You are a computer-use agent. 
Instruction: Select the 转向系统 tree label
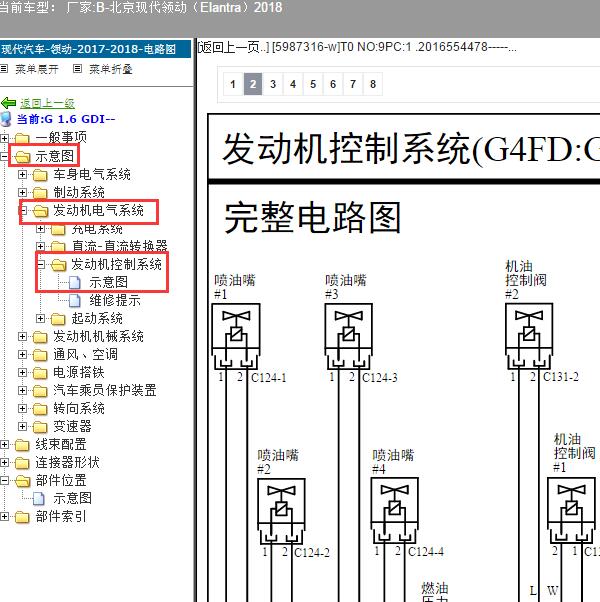click(x=79, y=408)
